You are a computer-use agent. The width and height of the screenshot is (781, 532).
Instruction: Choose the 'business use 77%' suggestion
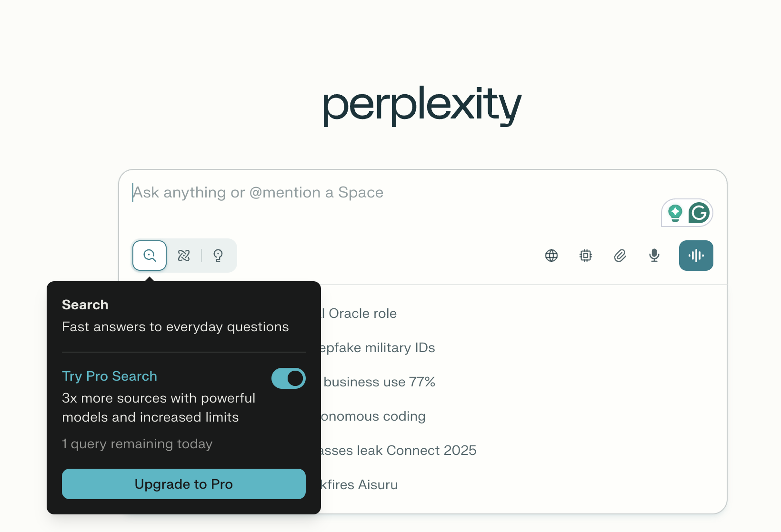(379, 382)
